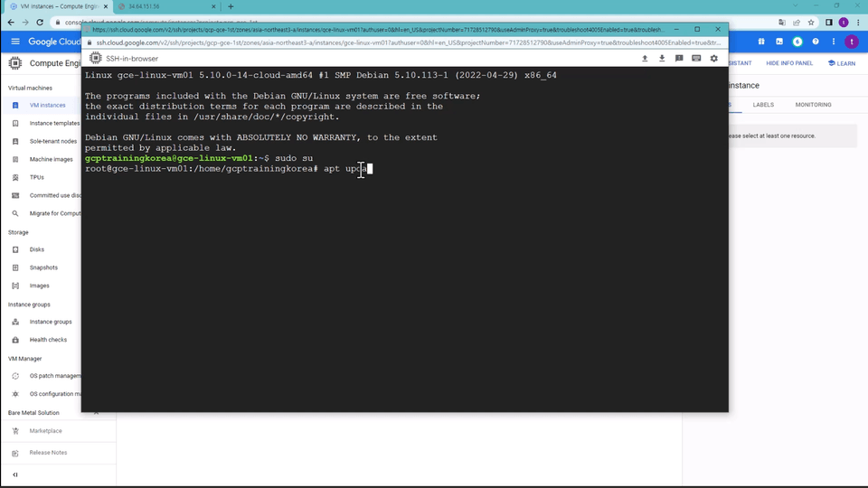Viewport: 868px width, 488px height.
Task: Open Release Notes in sidebar
Action: [48, 453]
